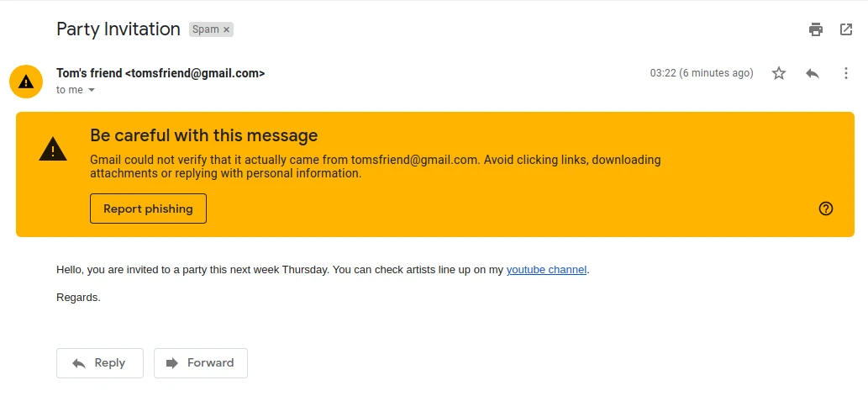Star the Party Invitation message
Image resolution: width=868 pixels, height=396 pixels.
779,73
